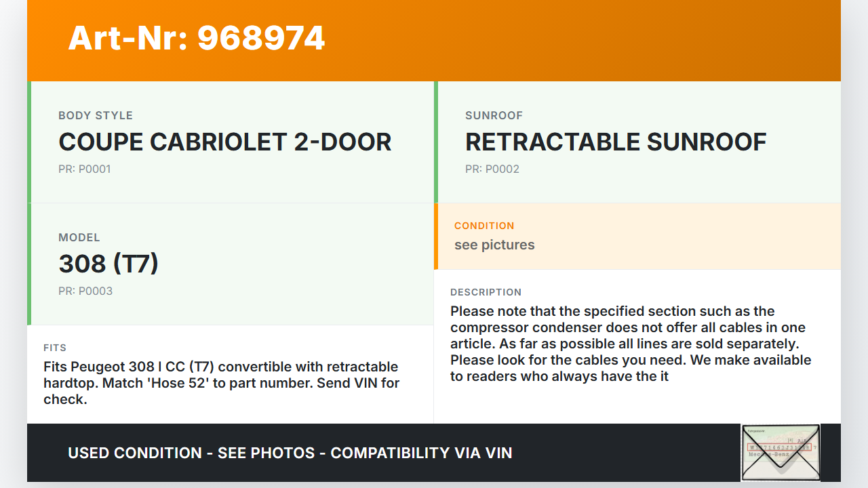This screenshot has width=868, height=488.
Task: Select the FITS label
Action: [55, 348]
